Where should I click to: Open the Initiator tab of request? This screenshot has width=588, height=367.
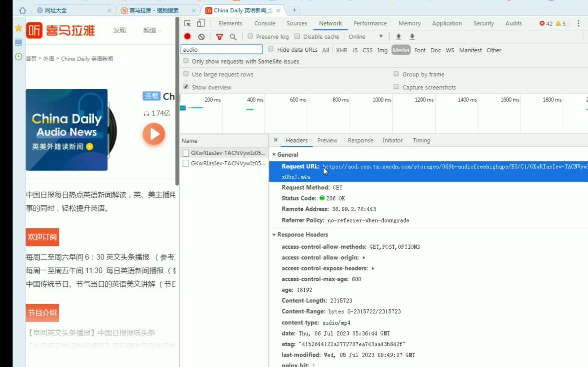(392, 140)
